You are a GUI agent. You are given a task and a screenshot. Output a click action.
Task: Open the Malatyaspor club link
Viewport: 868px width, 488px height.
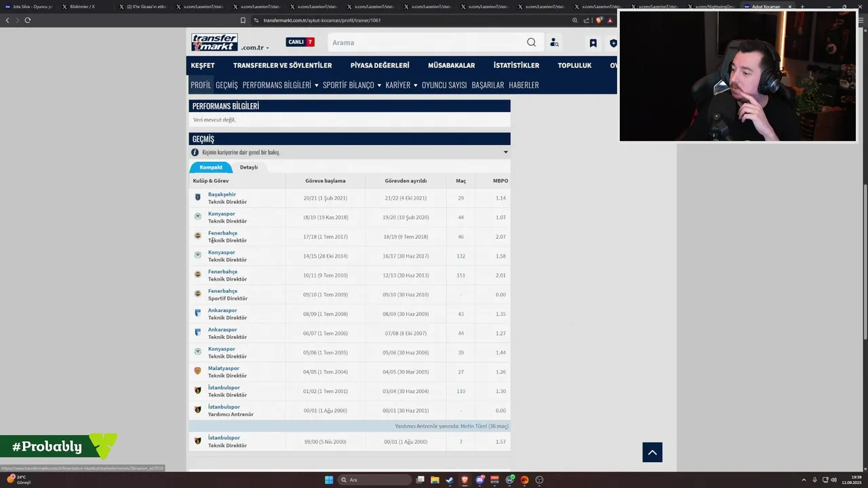click(224, 368)
